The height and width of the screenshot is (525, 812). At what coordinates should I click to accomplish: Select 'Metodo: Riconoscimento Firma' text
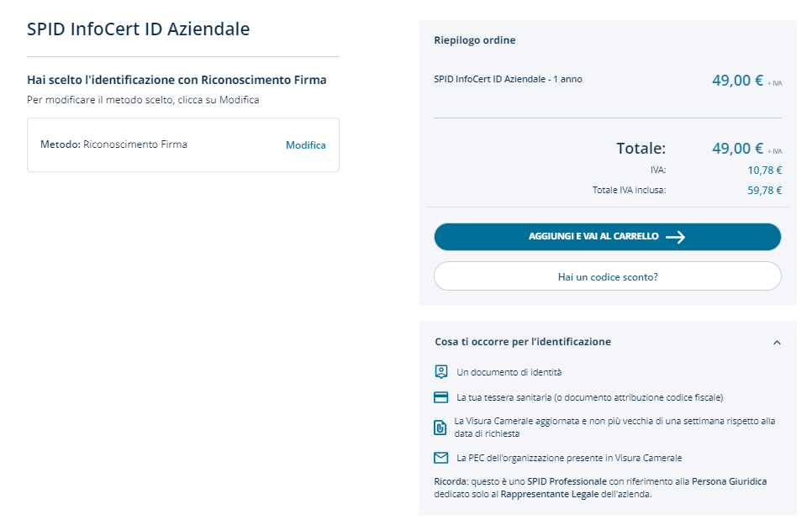pos(113,144)
